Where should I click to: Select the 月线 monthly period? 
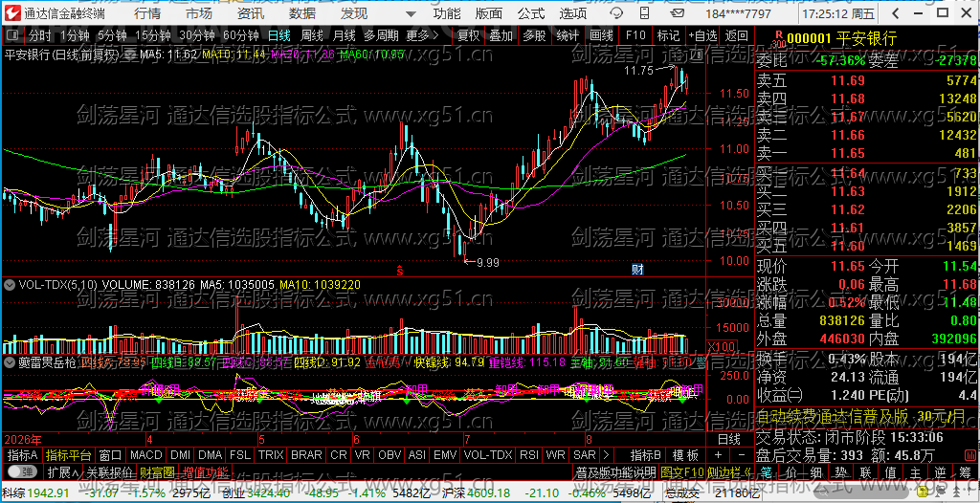(x=344, y=35)
